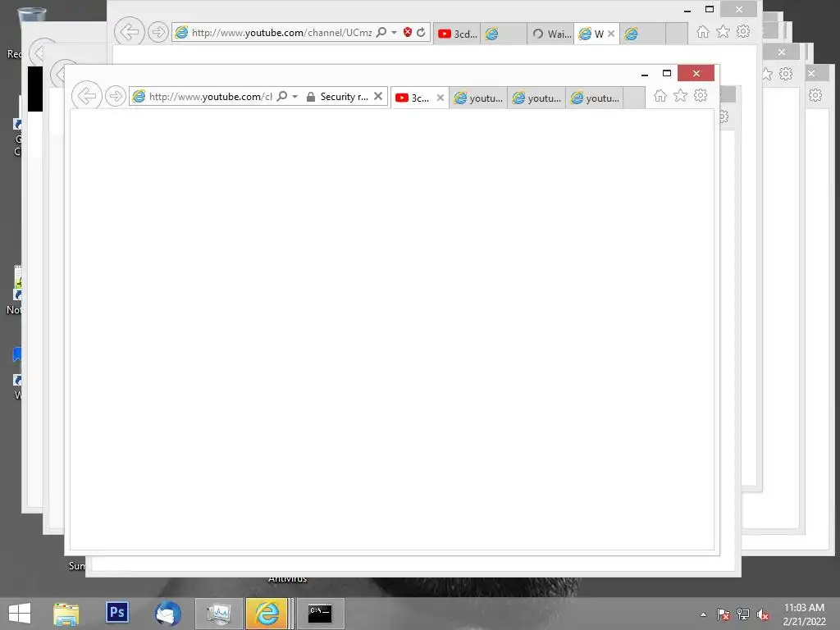Open Tools gear in the second window
Screen dimensions: 840x630
pos(743,32)
